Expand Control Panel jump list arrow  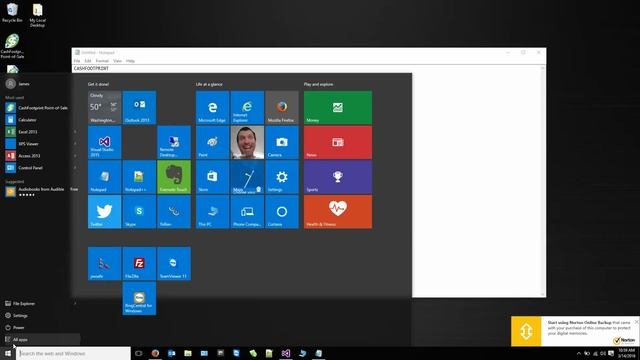click(x=75, y=168)
